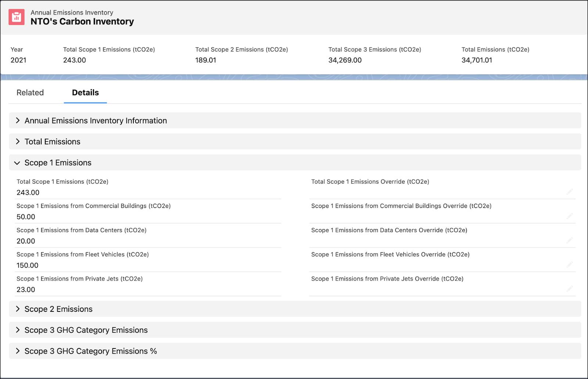Click Total Scope 1 value 243.00 in details

pyautogui.click(x=28, y=192)
